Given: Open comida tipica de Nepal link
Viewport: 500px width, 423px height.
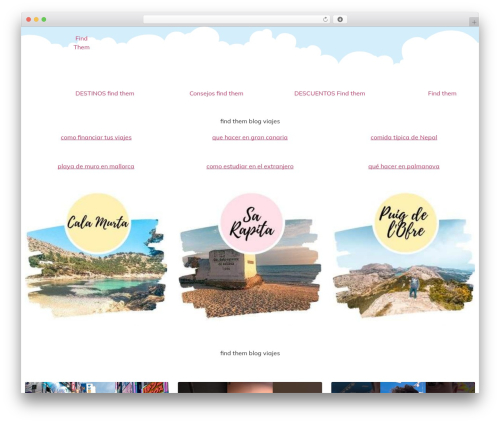Looking at the screenshot, I should tap(404, 138).
